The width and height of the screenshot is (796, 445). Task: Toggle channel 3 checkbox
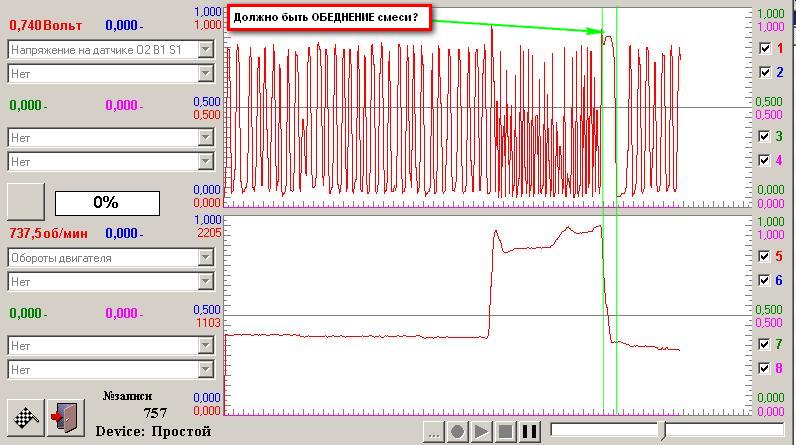765,136
